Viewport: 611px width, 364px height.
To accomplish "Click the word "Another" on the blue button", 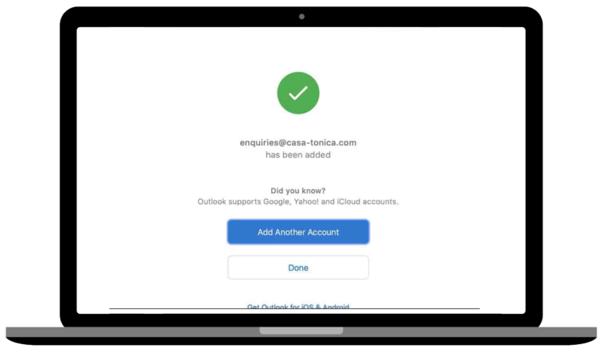I will [x=290, y=232].
